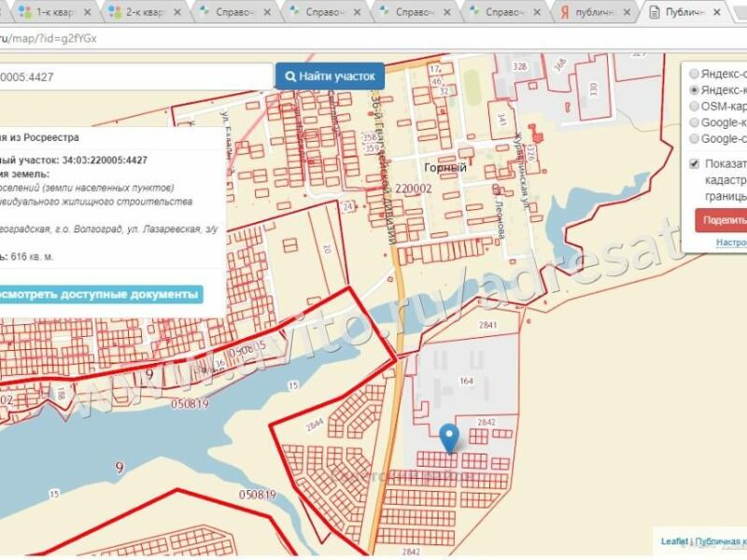
Task: Click the document icon on Публичн tab
Action: point(655,12)
